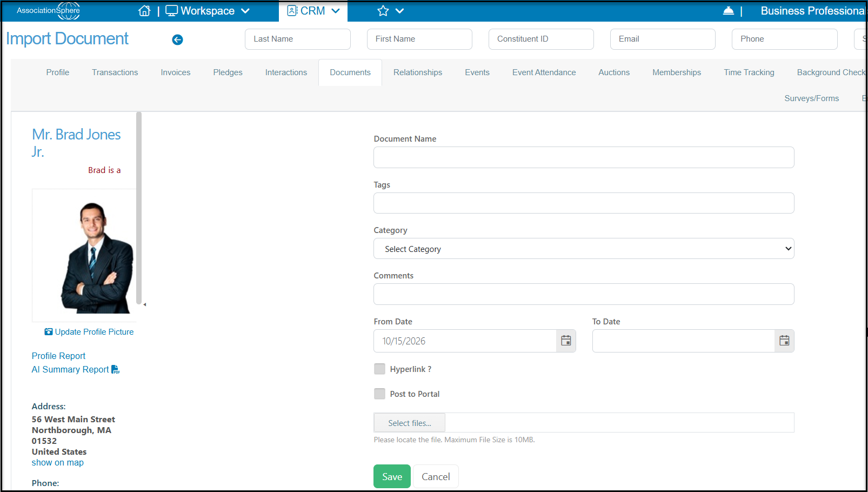The height and width of the screenshot is (492, 868).
Task: Open the To Date calendar picker
Action: tap(784, 341)
